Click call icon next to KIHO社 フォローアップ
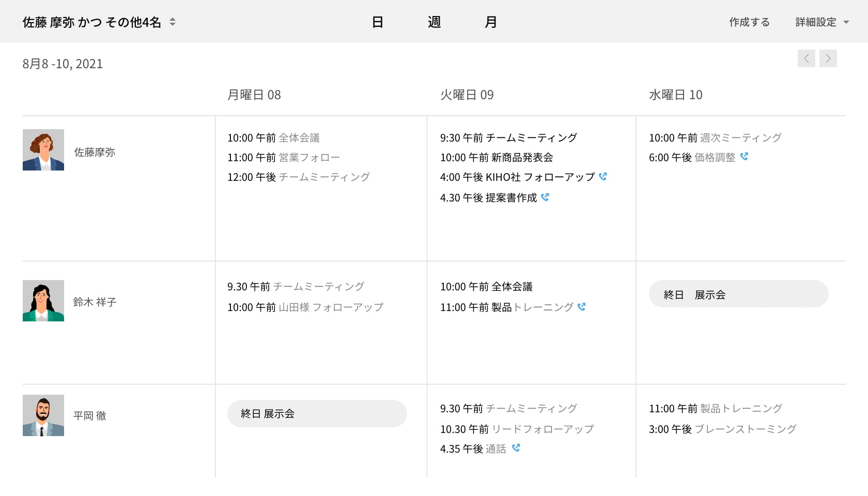This screenshot has width=868, height=496. click(603, 177)
